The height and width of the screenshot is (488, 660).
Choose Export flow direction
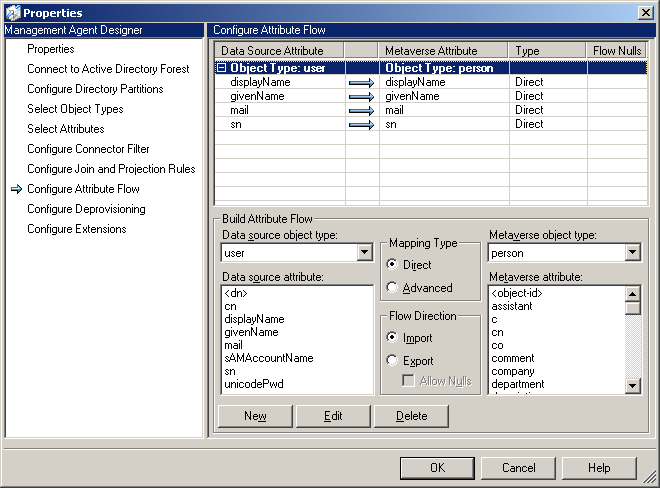[392, 360]
